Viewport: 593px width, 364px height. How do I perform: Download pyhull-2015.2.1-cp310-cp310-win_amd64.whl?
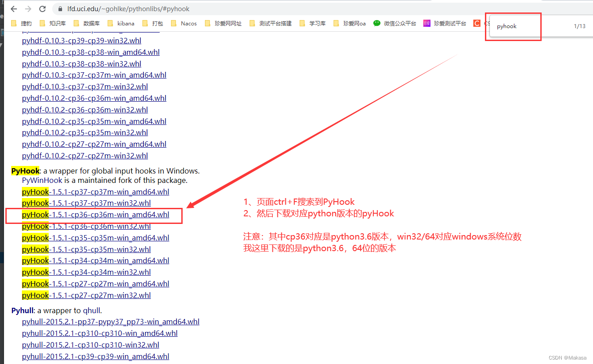coord(100,333)
